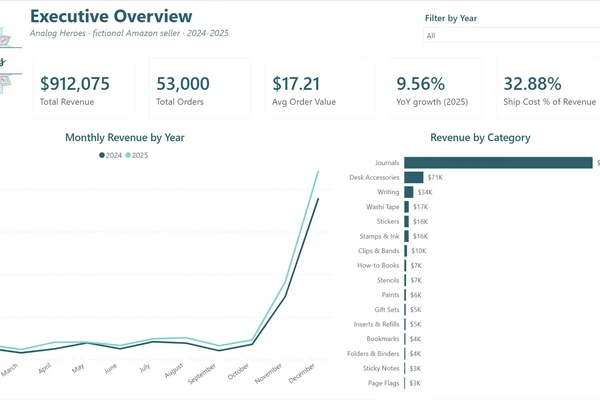Click the September axis label
The image size is (600, 400).
click(202, 374)
